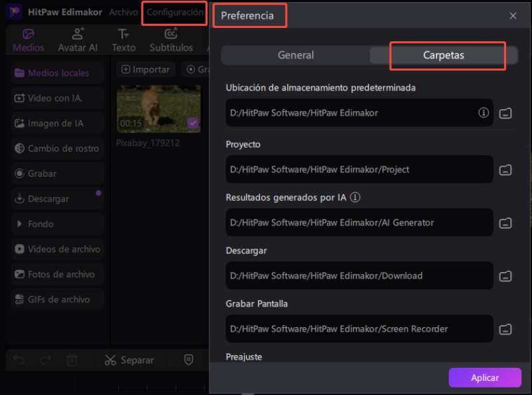Click folder icon beside Download path
The image size is (532, 395).
505,275
